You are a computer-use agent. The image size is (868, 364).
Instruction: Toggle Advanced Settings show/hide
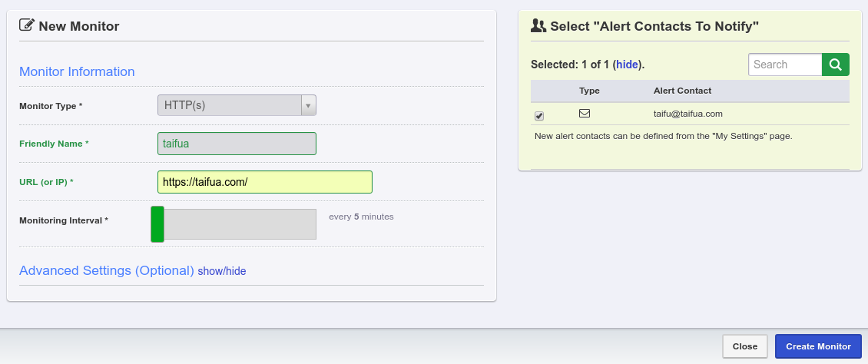pyautogui.click(x=222, y=271)
